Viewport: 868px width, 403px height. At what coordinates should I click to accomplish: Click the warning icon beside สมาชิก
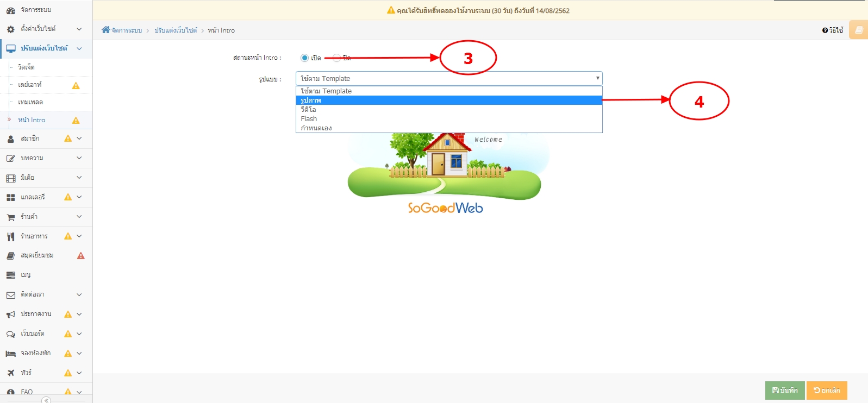click(x=68, y=138)
